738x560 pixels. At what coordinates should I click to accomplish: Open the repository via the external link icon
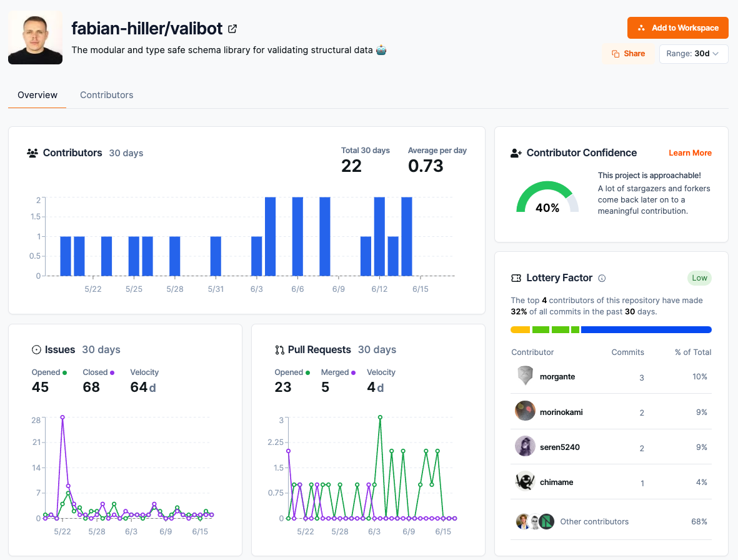pos(231,28)
